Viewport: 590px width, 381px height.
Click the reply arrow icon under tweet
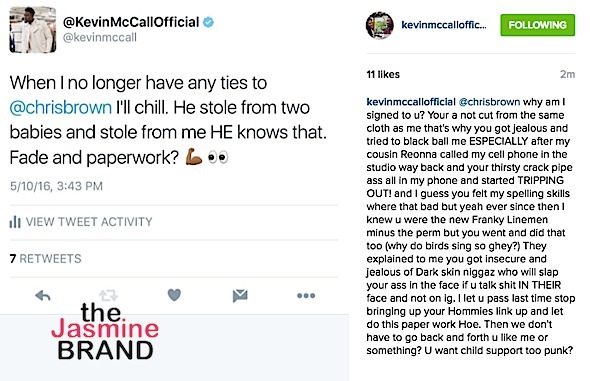pyautogui.click(x=43, y=296)
